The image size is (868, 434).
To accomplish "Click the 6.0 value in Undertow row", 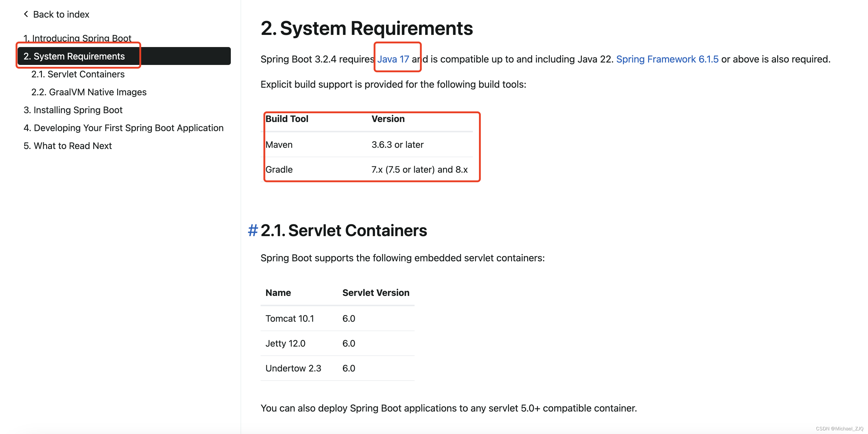I will pos(349,368).
